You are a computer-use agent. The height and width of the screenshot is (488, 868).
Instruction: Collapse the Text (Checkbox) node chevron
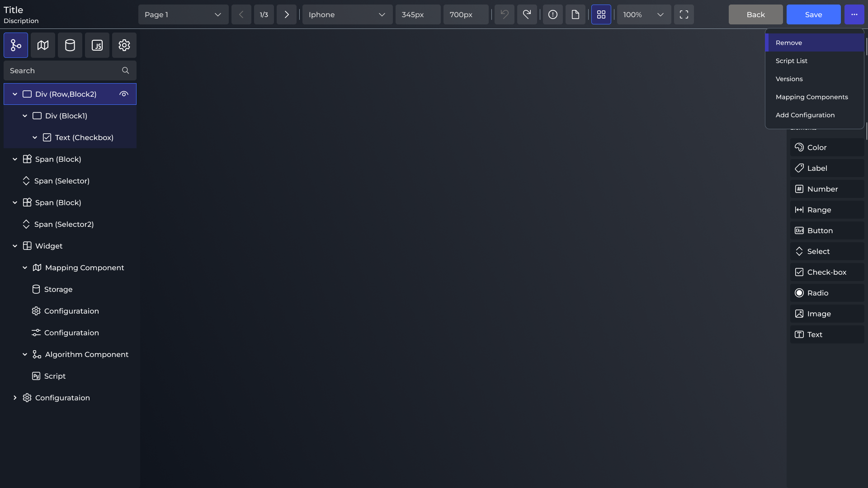tap(35, 137)
